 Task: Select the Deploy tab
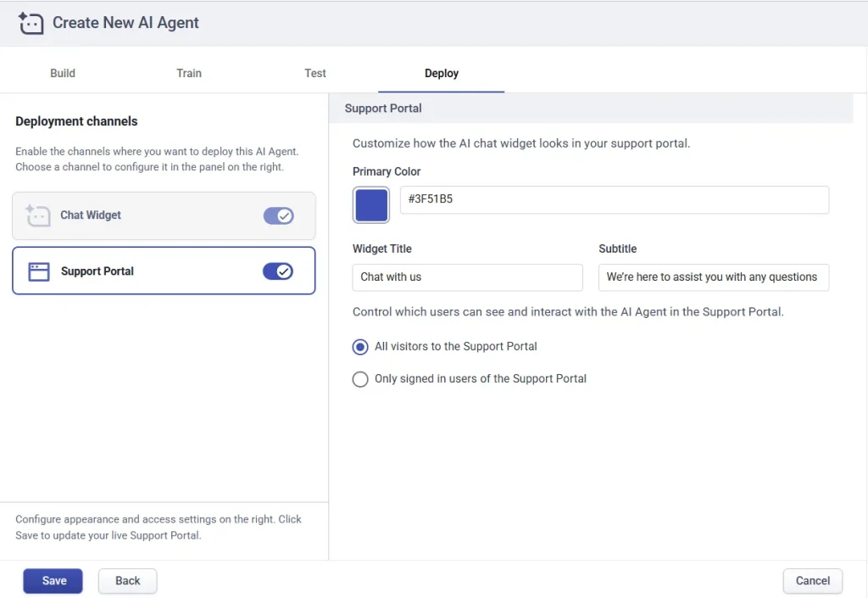tap(442, 73)
